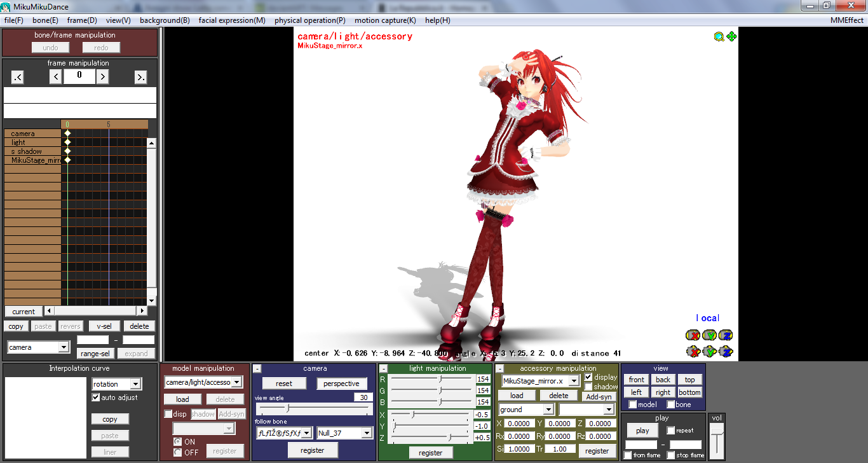This screenshot has width=868, height=463.
Task: Click the local Z-axis translate icon
Action: (726, 351)
